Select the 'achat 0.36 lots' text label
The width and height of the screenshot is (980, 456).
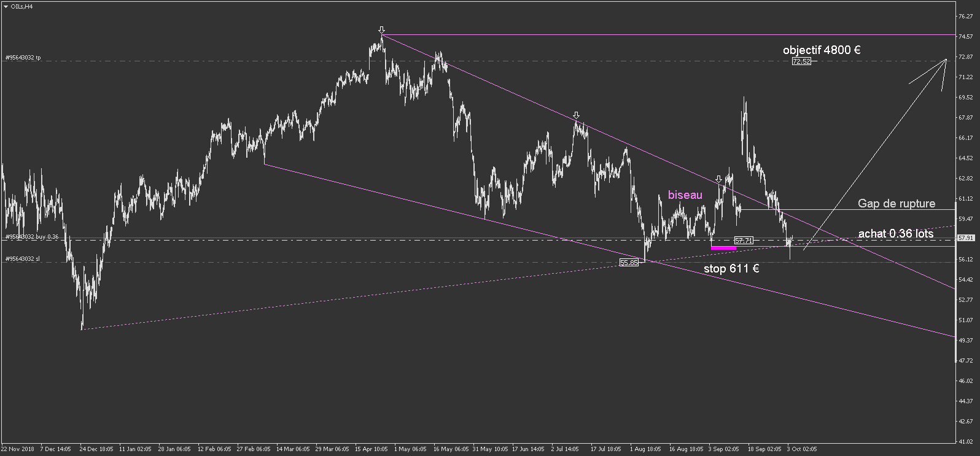(x=896, y=233)
